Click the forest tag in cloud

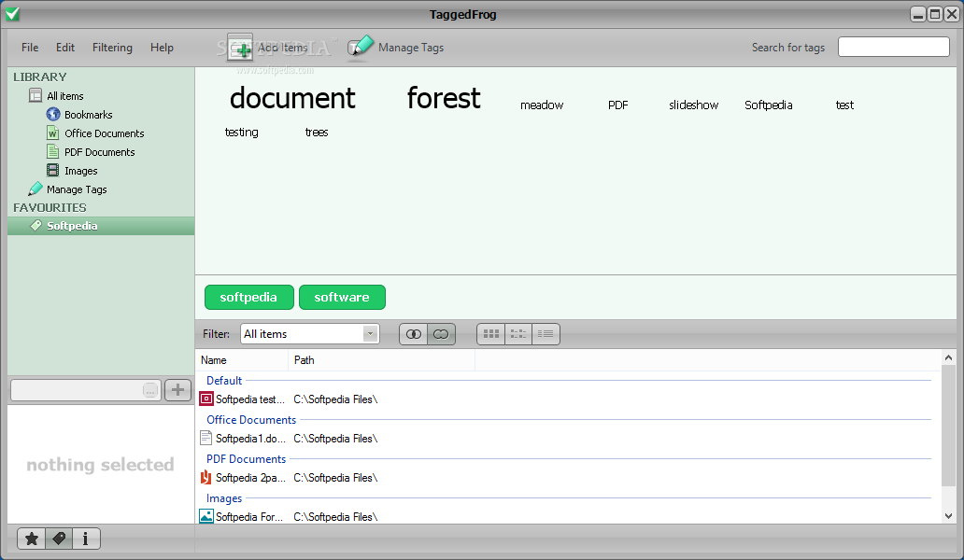coord(444,98)
